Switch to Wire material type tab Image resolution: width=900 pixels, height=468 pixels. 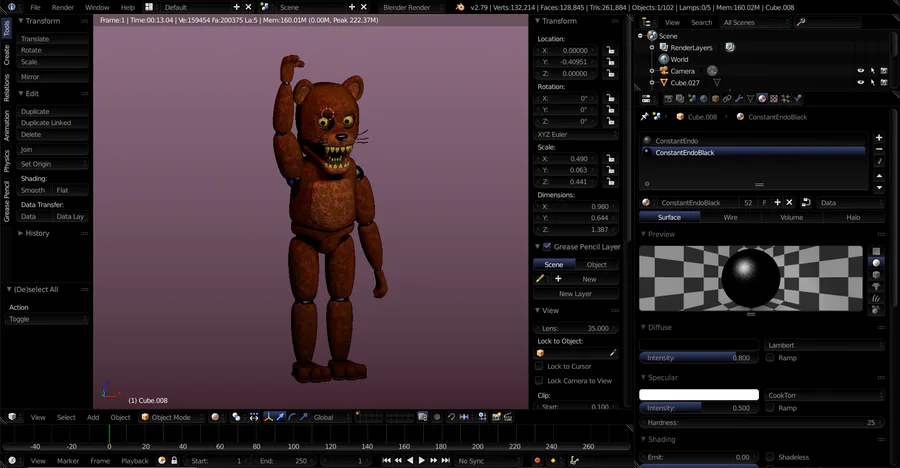tap(731, 217)
